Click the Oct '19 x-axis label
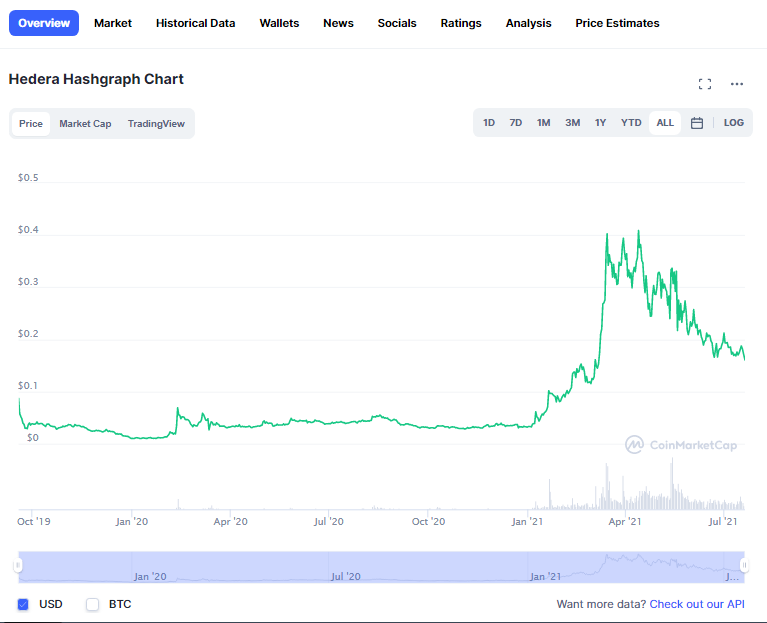Viewport: 767px width, 623px height. coord(34,521)
